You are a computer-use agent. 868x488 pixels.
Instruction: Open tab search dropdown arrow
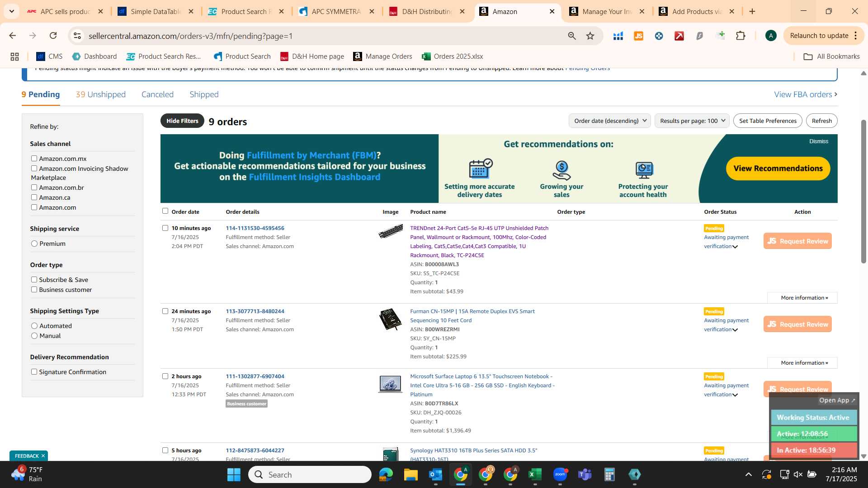tap(12, 11)
